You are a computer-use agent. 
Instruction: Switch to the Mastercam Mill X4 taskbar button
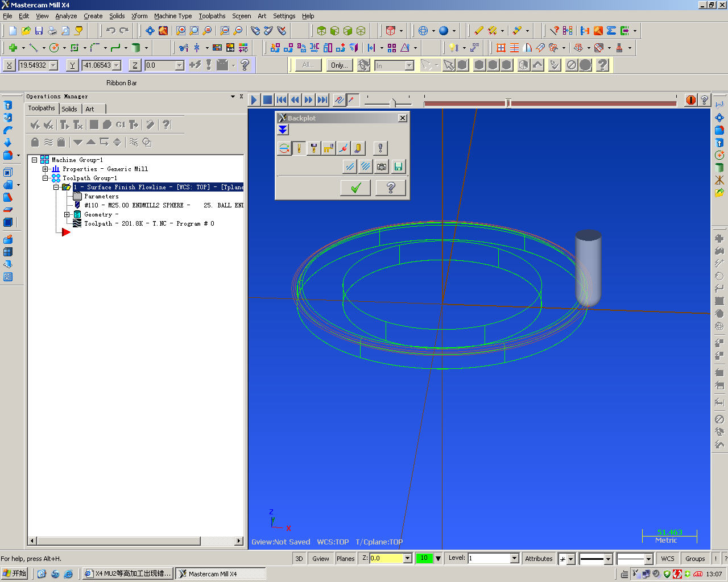point(220,573)
